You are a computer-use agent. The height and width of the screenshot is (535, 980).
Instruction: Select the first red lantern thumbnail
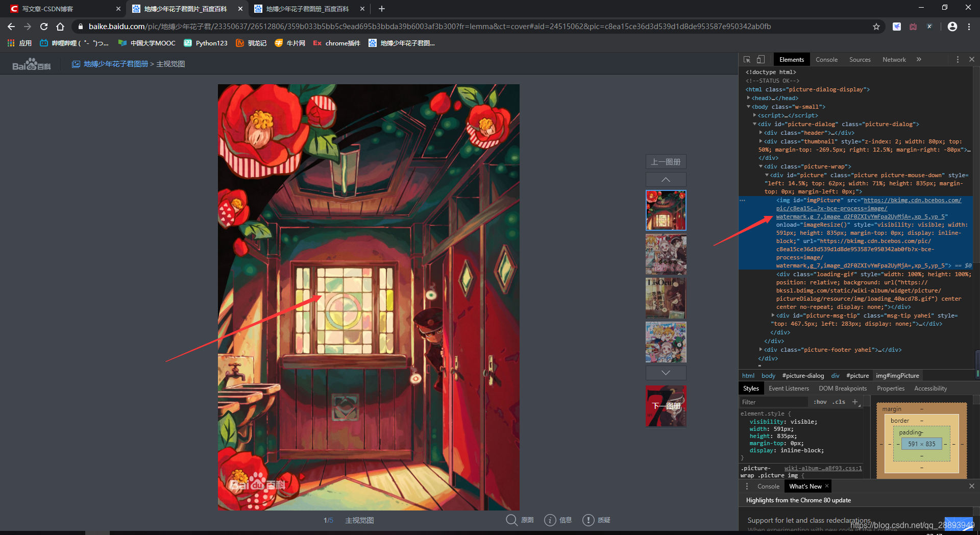coord(666,210)
